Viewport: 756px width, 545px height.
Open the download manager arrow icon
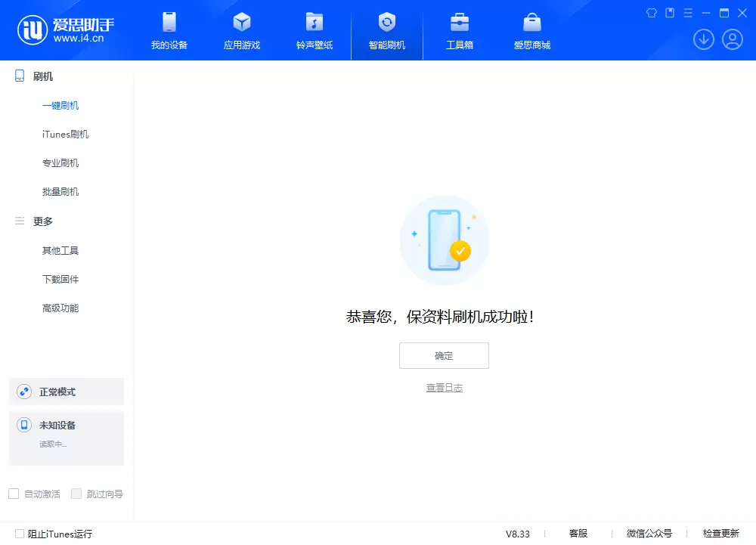coord(704,39)
